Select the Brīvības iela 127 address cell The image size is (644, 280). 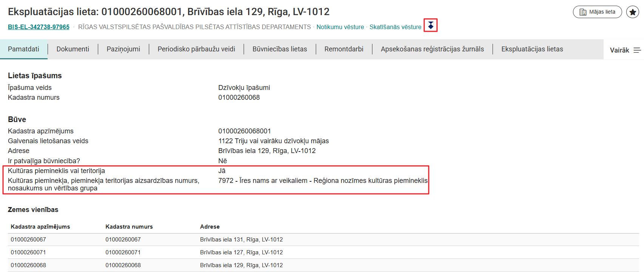241,252
